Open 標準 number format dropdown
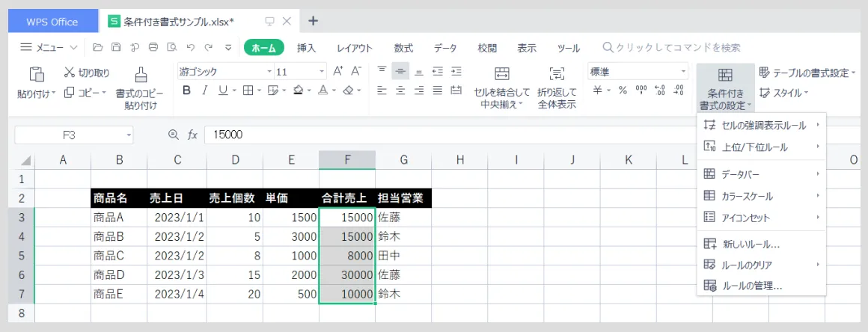The width and height of the screenshot is (868, 332). pos(684,72)
